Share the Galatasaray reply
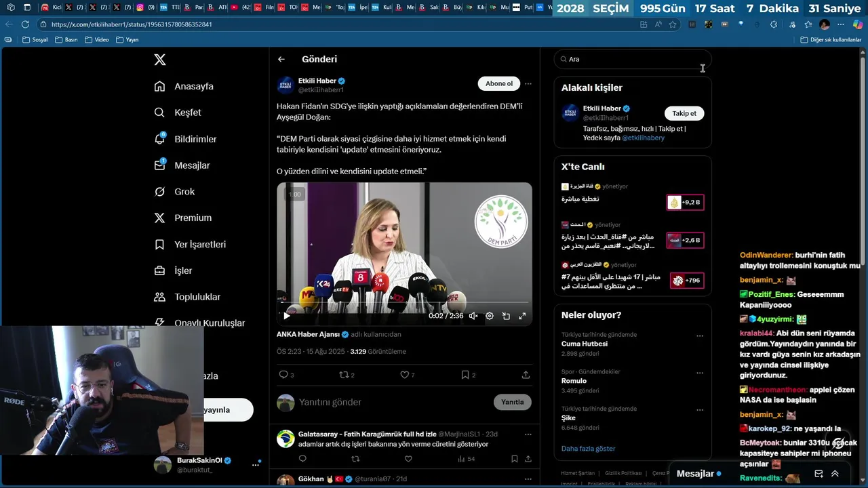This screenshot has height=488, width=868. pos(527,459)
